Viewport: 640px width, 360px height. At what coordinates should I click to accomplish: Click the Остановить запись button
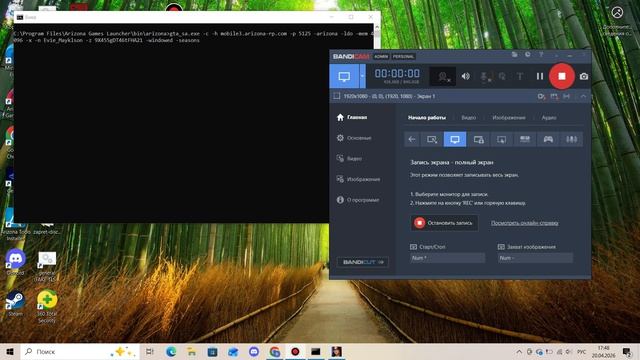(444, 223)
